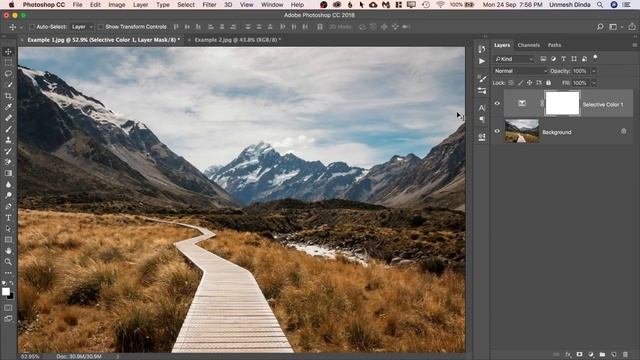Select the Brush tool in the toolbox

click(8, 129)
